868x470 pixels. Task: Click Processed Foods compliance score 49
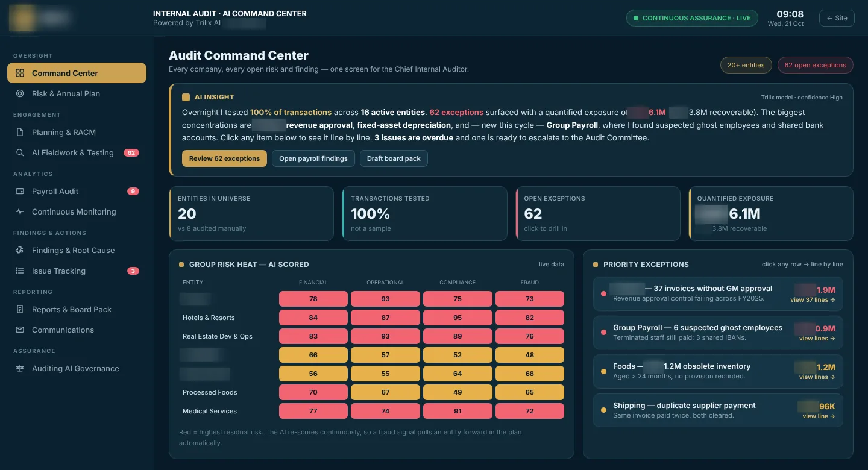tap(458, 392)
